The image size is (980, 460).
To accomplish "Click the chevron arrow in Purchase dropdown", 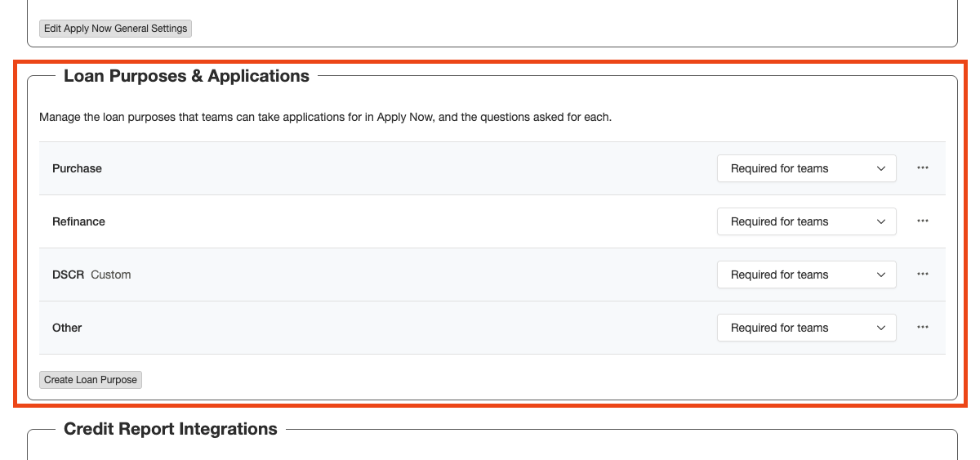I will [881, 168].
